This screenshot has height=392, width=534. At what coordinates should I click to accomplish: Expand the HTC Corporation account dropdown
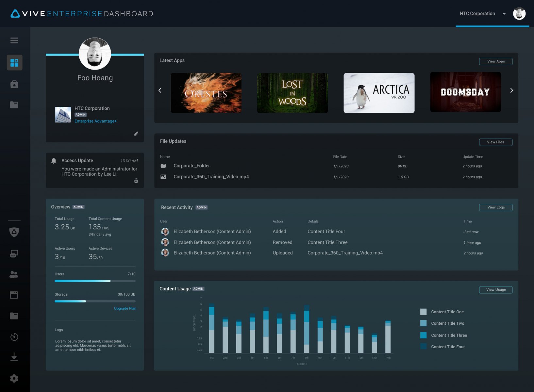click(x=504, y=14)
